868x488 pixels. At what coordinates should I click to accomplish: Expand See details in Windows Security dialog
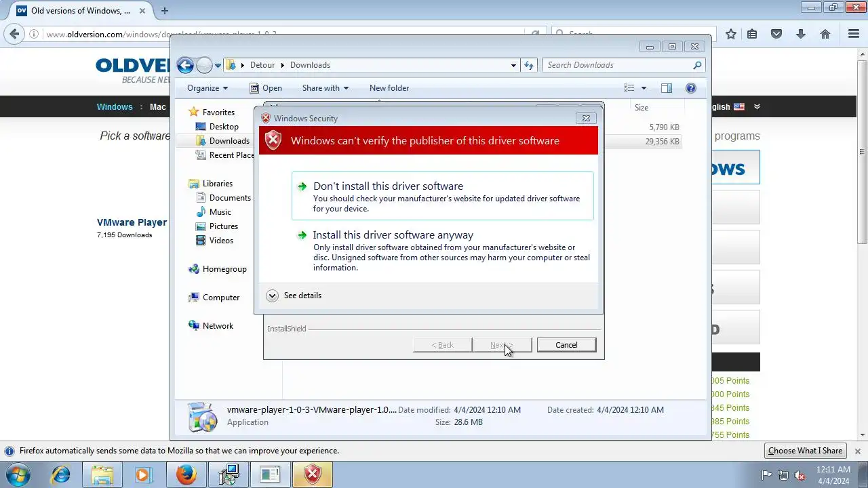294,296
